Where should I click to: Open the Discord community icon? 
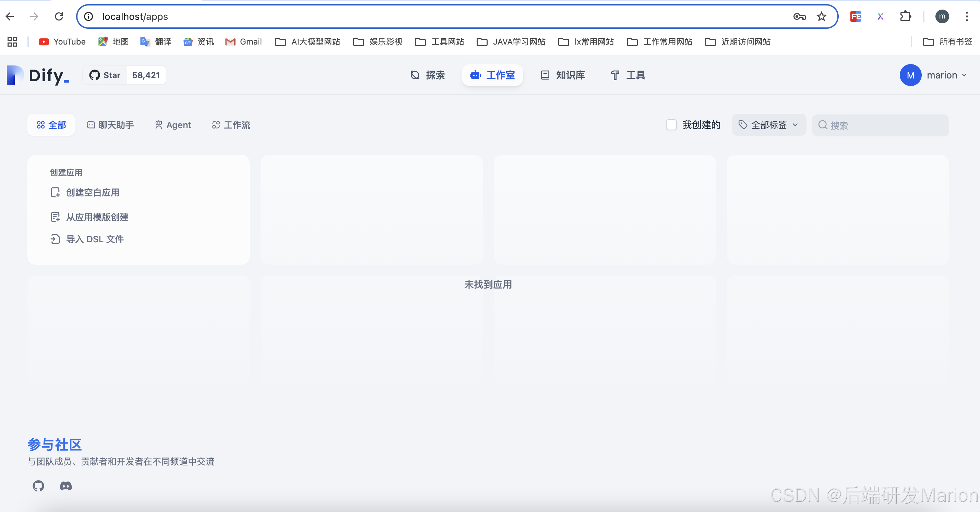point(66,486)
